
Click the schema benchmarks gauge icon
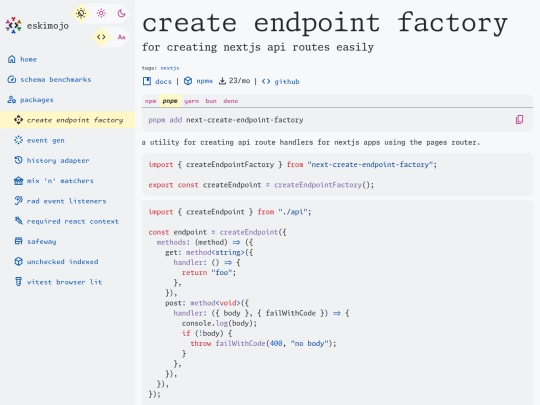(12, 80)
